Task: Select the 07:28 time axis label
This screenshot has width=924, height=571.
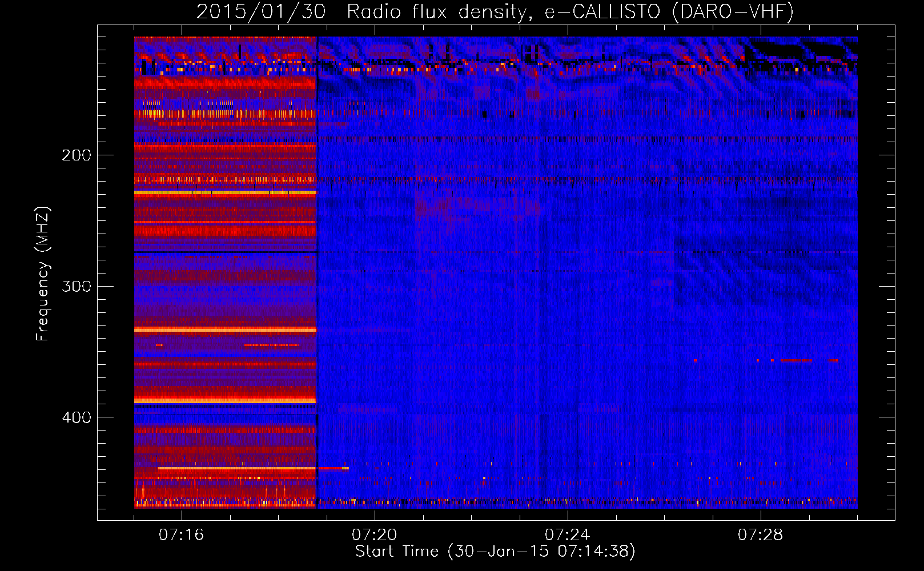Action: pos(761,535)
